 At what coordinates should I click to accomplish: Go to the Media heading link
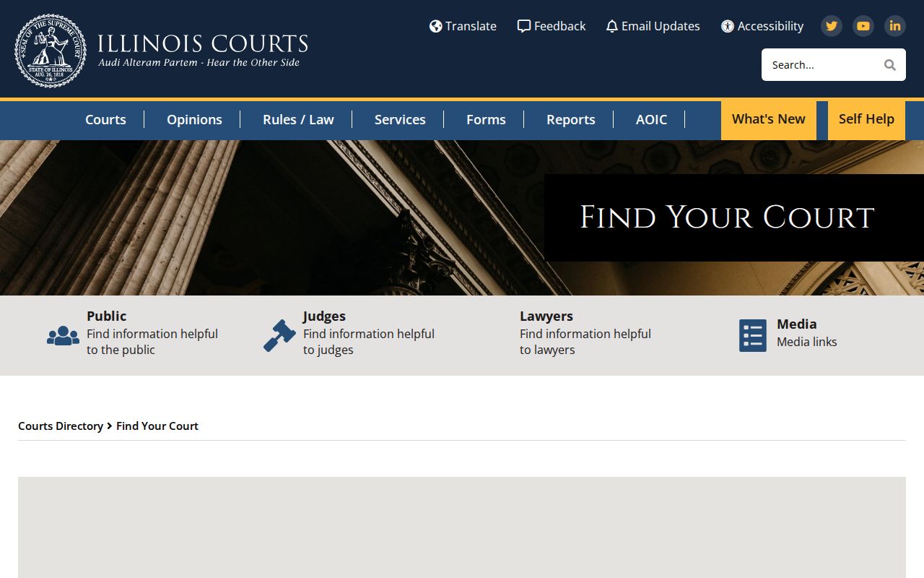[796, 324]
